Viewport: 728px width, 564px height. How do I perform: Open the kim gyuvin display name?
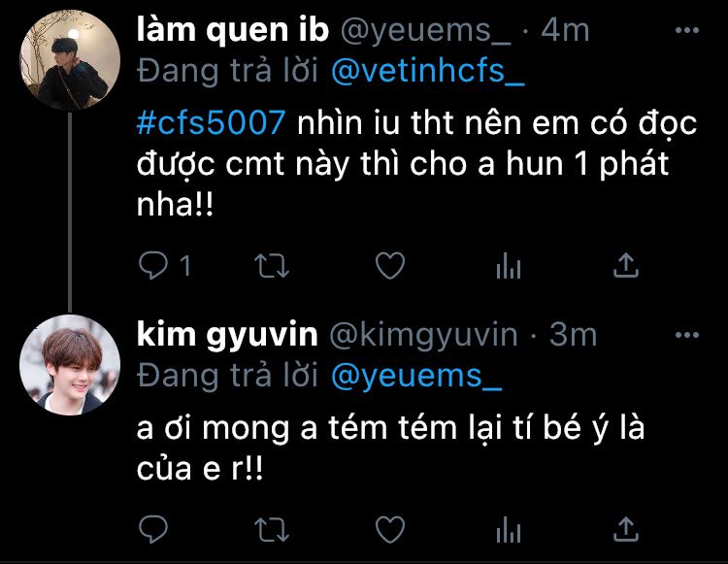(x=227, y=335)
